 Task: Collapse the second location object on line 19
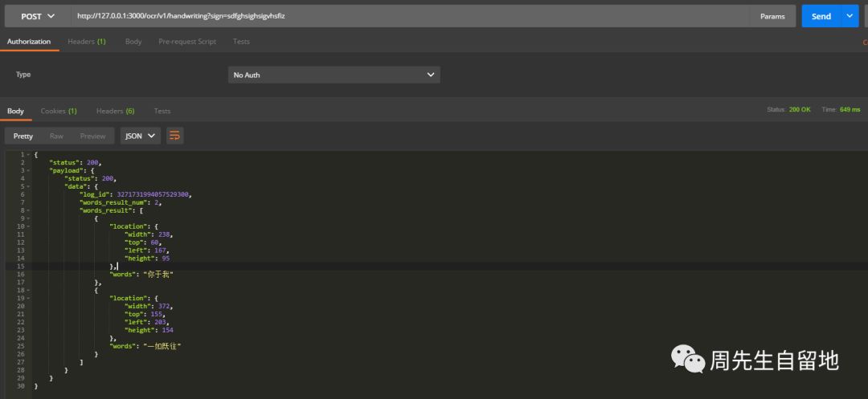(x=27, y=298)
